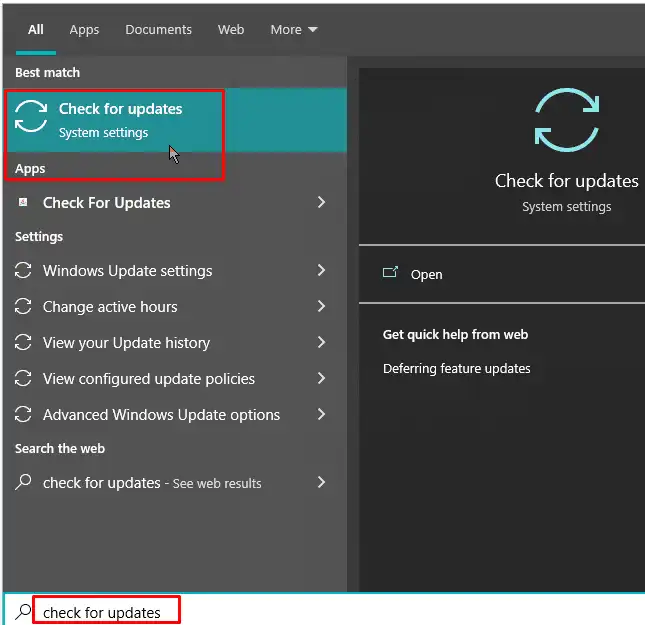Switch to the Documents search tab
Viewport: 645px width, 625px height.
click(158, 30)
